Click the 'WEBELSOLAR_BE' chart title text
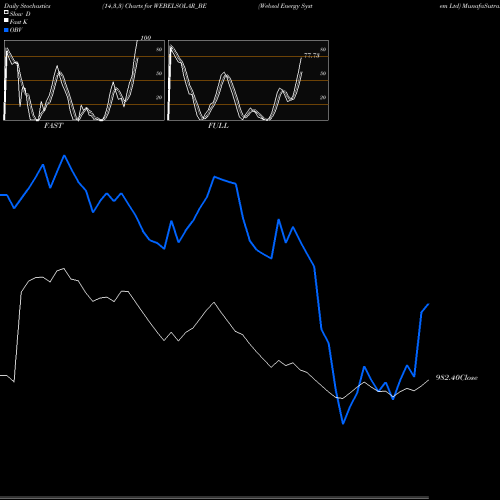 pyautogui.click(x=180, y=6)
